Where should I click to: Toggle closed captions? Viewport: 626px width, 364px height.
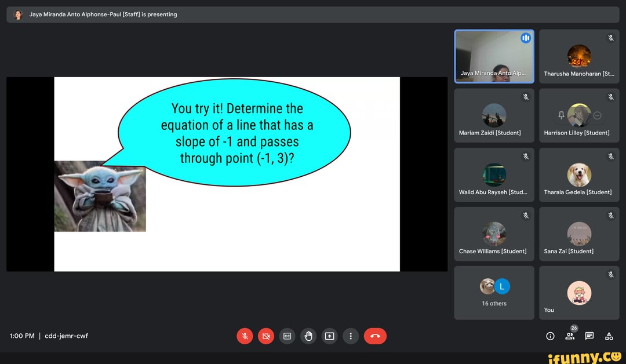(x=287, y=336)
